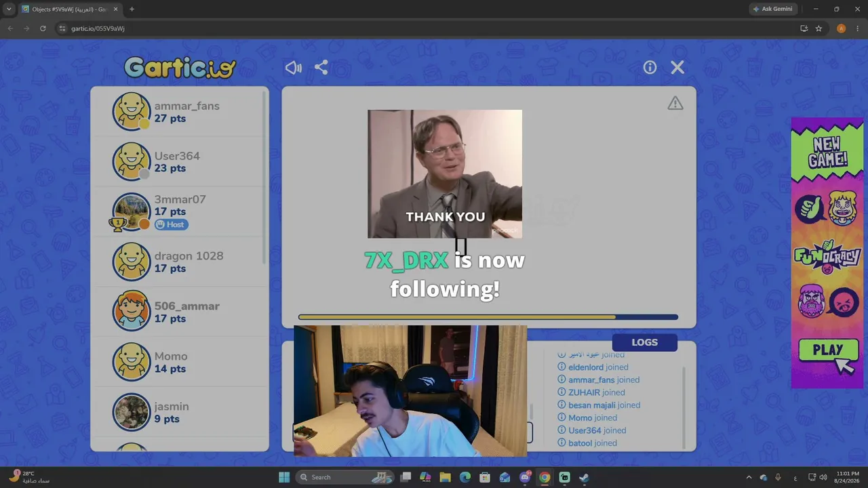The image size is (868, 488).
Task: Mute the Gartic game sound
Action: (x=294, y=68)
